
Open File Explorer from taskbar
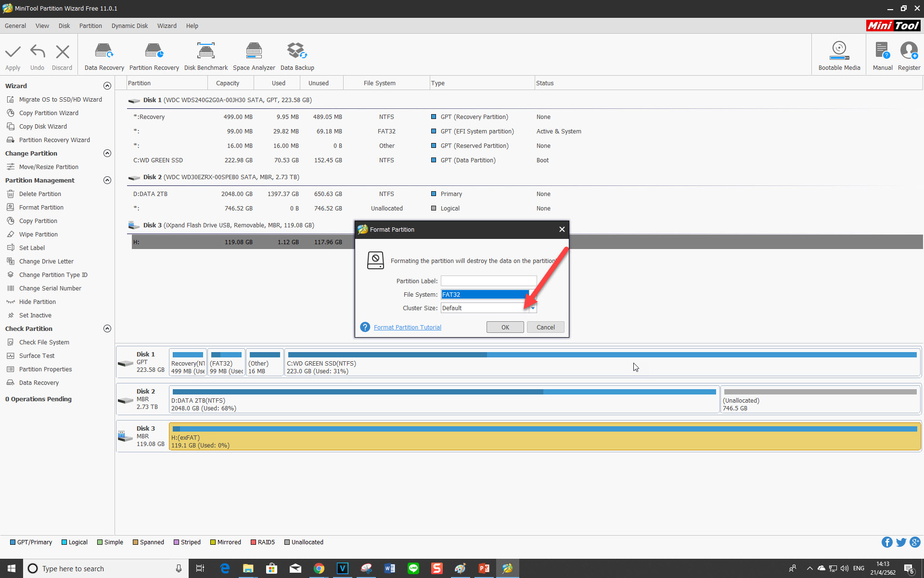coord(248,568)
